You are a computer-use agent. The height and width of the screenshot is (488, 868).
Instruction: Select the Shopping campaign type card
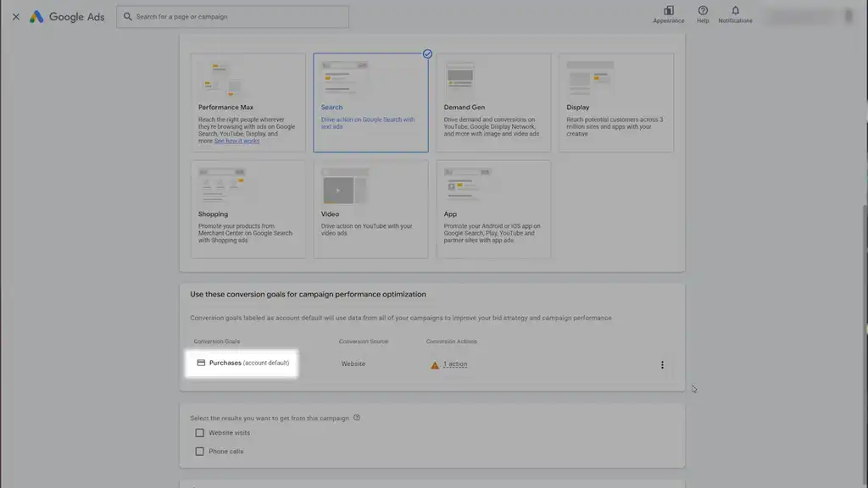click(x=248, y=209)
